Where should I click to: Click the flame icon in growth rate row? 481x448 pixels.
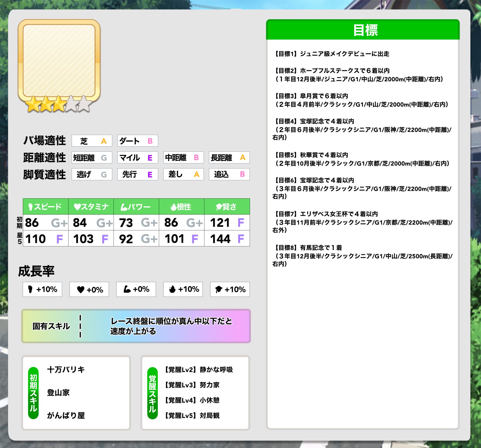pos(172,289)
